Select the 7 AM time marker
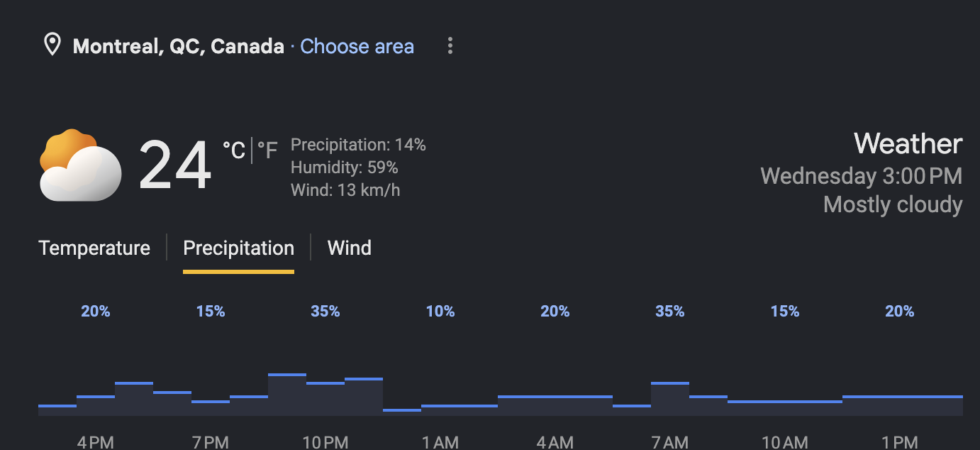The width and height of the screenshot is (980, 450). [x=670, y=442]
